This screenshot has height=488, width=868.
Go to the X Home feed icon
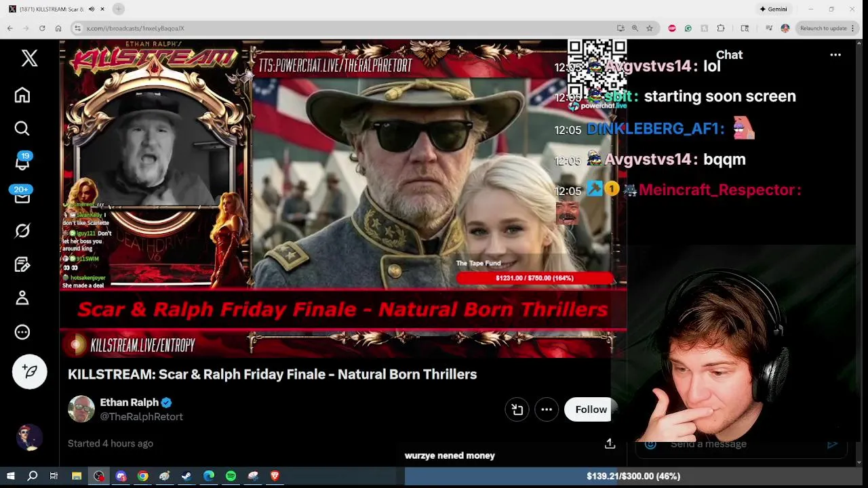(x=22, y=95)
